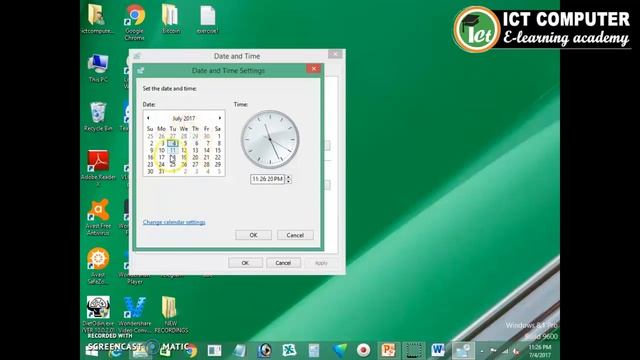Open the Bitcoin folder on desktop
640x360 pixels.
coord(171,20)
